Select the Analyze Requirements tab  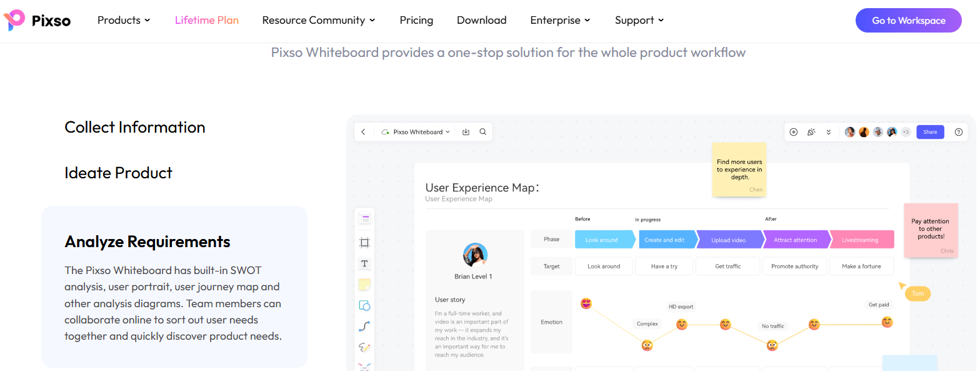[x=147, y=241]
